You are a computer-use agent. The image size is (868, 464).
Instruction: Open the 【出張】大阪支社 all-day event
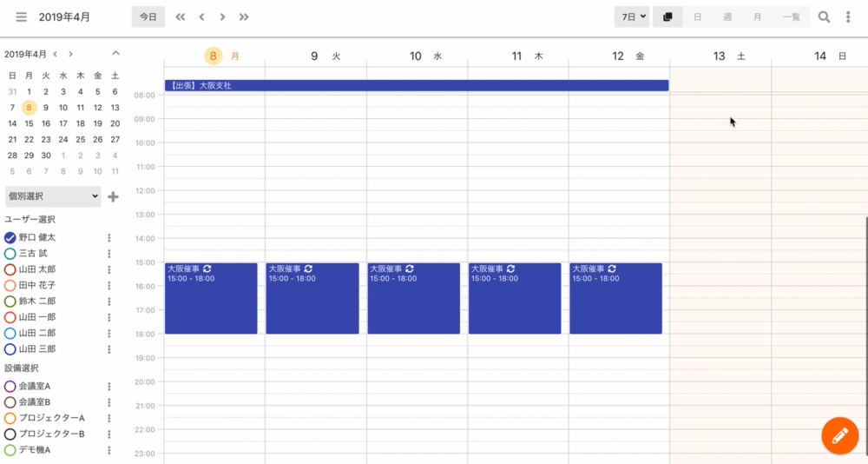pyautogui.click(x=417, y=85)
